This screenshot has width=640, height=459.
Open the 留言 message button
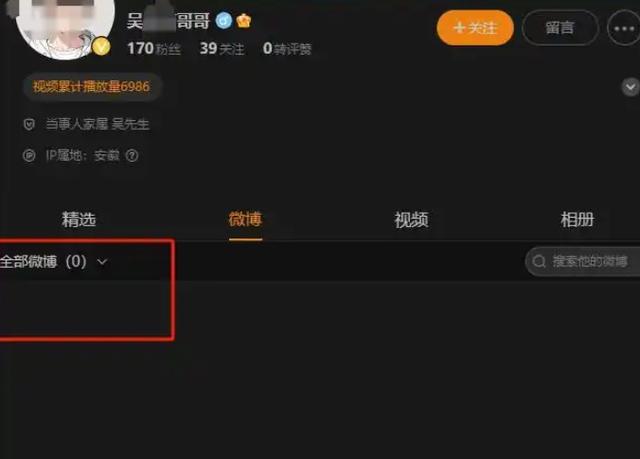560,28
